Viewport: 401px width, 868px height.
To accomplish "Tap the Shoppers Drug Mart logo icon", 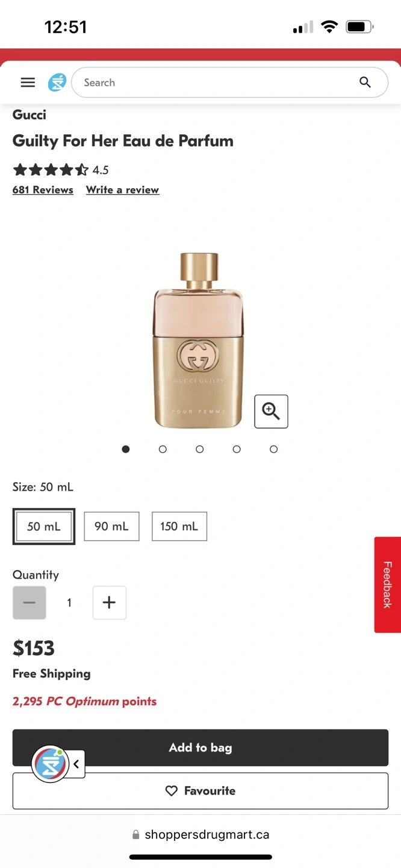I will click(x=57, y=83).
